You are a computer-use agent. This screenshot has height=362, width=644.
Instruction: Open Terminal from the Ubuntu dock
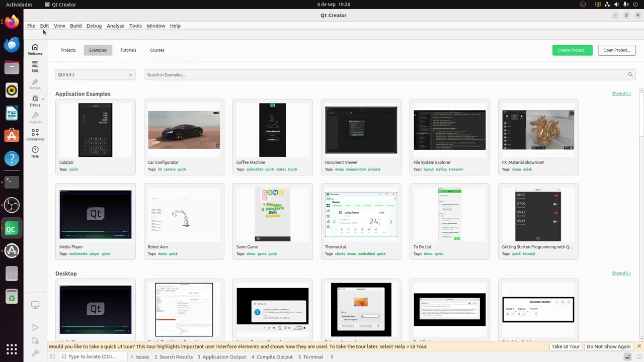pyautogui.click(x=12, y=182)
